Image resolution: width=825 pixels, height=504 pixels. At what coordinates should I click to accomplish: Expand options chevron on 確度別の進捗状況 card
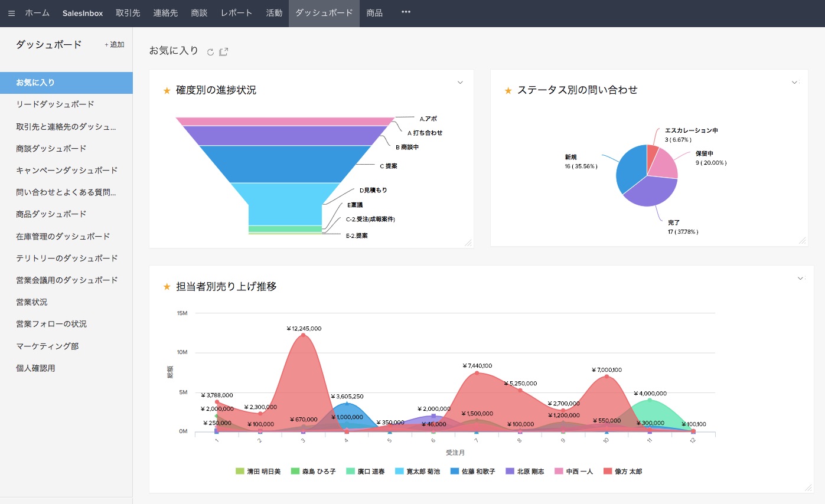(x=460, y=83)
